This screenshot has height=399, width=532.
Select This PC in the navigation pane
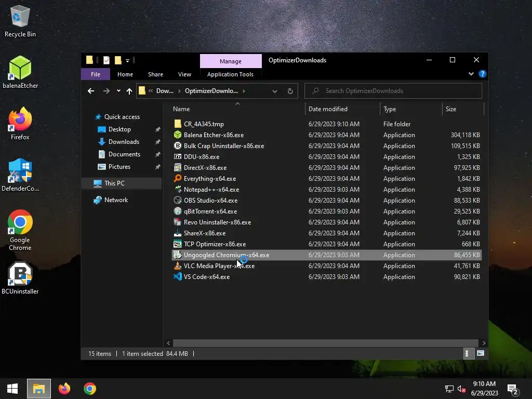(x=122, y=183)
